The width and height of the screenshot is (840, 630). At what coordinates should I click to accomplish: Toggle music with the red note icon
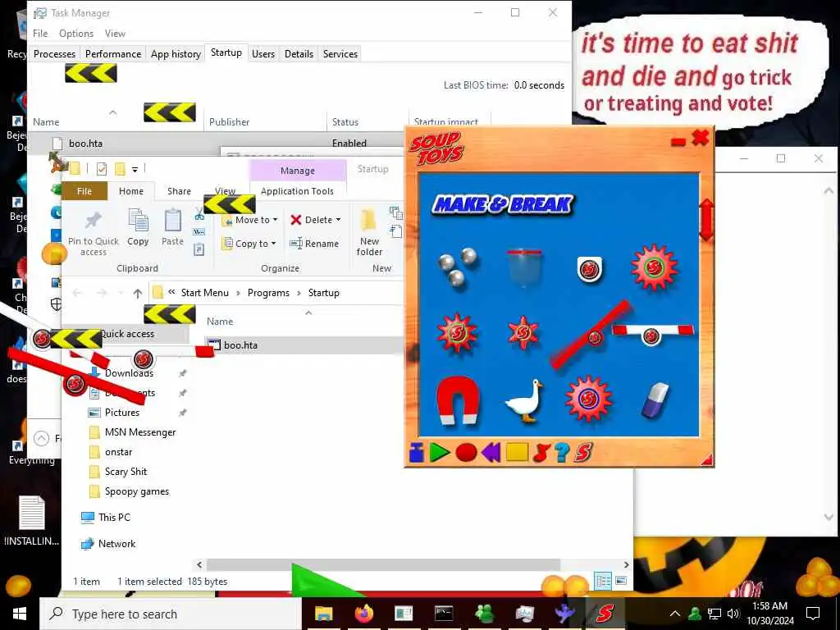click(x=541, y=453)
